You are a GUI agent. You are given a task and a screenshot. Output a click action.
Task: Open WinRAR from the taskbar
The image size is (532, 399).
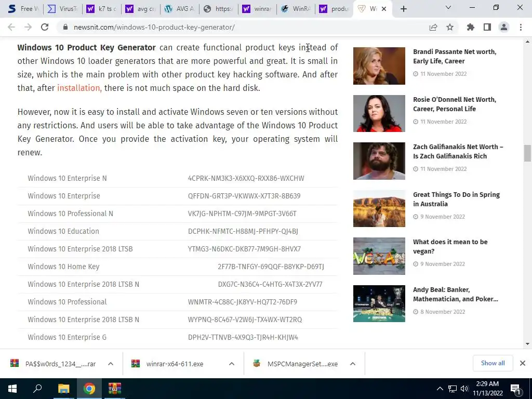[115, 389]
